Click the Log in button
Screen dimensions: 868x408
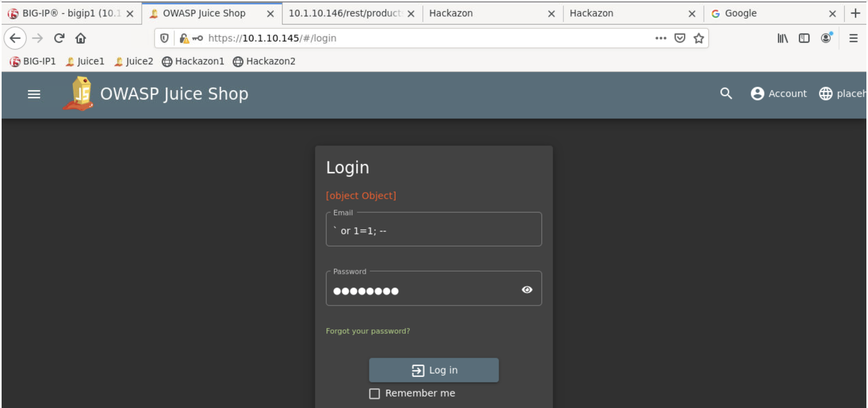[434, 370]
